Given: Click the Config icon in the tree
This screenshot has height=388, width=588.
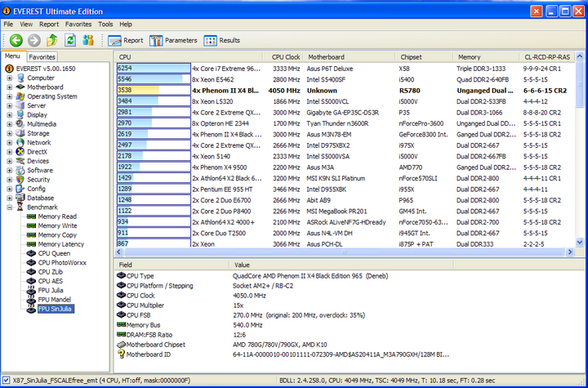Looking at the screenshot, I should [20, 189].
